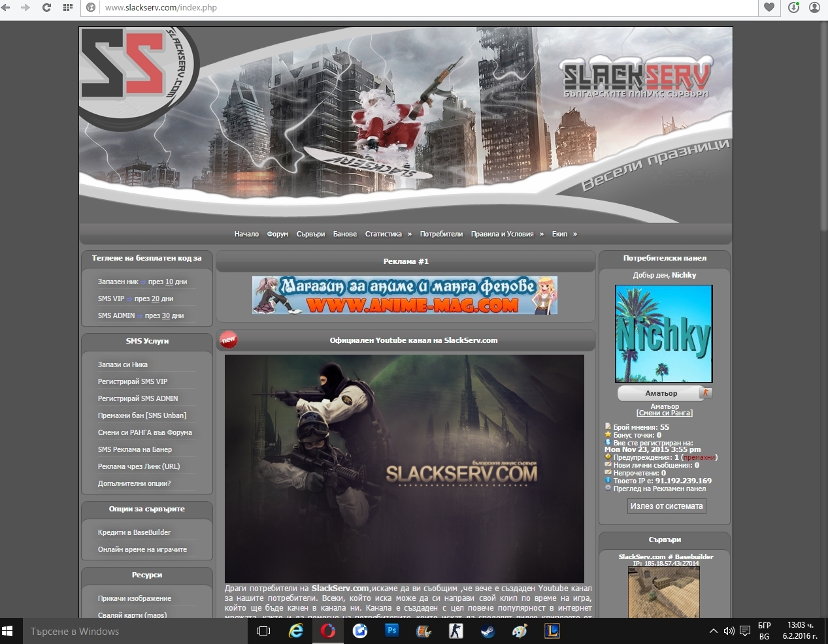Click the SlackServ.com Youtube channel image
This screenshot has height=644, width=828.
pyautogui.click(x=405, y=469)
